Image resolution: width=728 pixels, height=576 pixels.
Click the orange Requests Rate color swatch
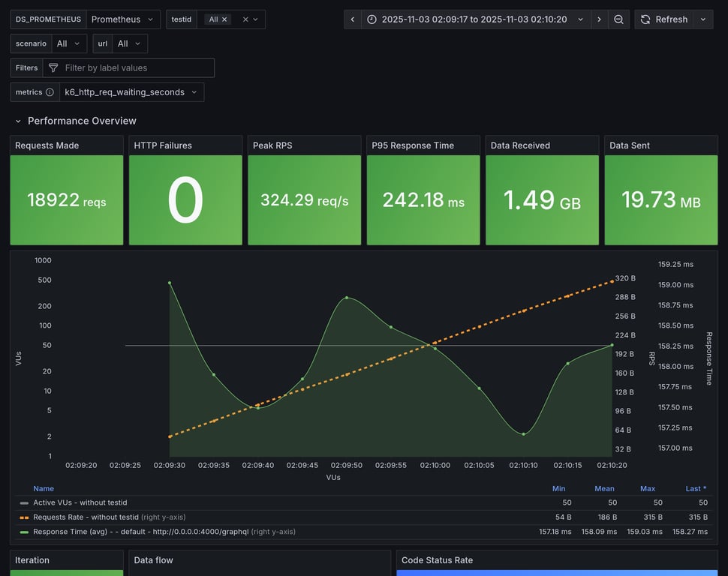point(24,517)
